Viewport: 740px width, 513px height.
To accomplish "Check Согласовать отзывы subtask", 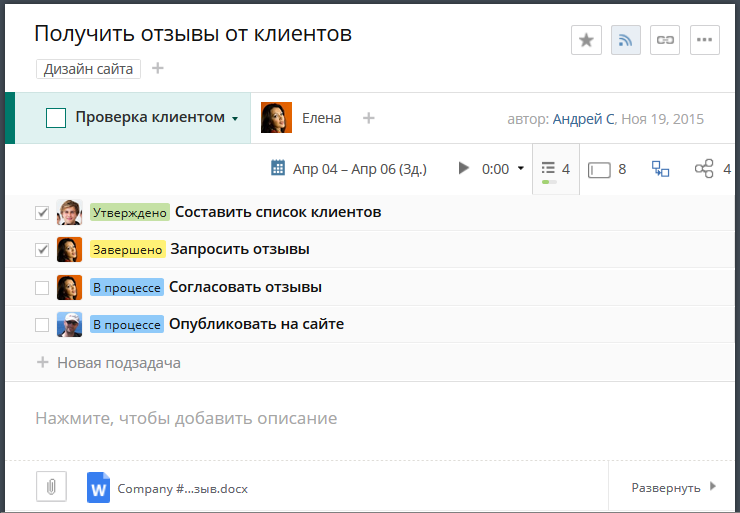I will click(x=42, y=287).
